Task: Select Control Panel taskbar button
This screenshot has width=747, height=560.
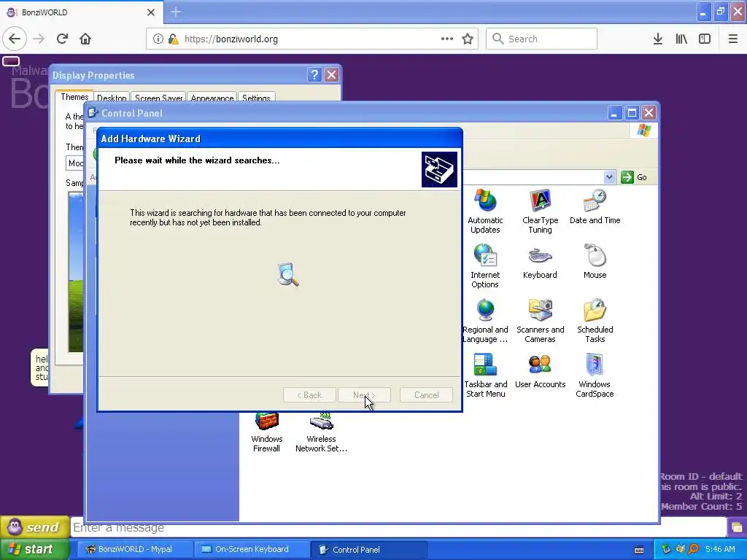Action: pyautogui.click(x=368, y=550)
